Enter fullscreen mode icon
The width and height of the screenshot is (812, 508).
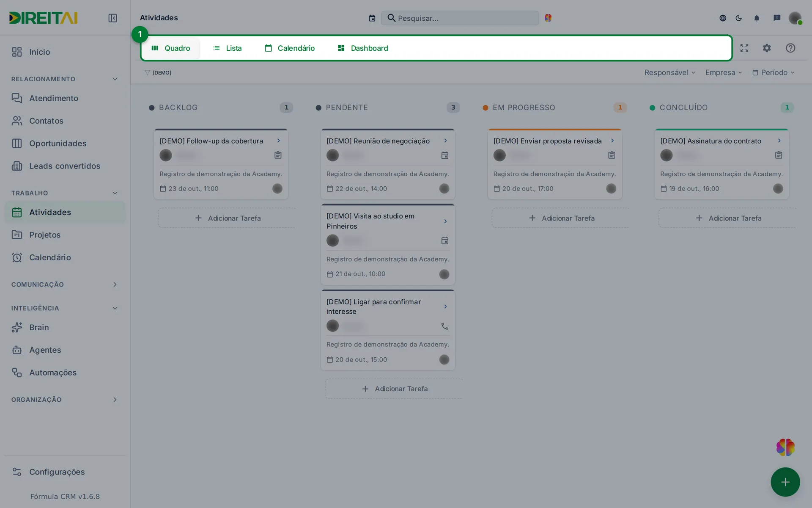point(744,48)
